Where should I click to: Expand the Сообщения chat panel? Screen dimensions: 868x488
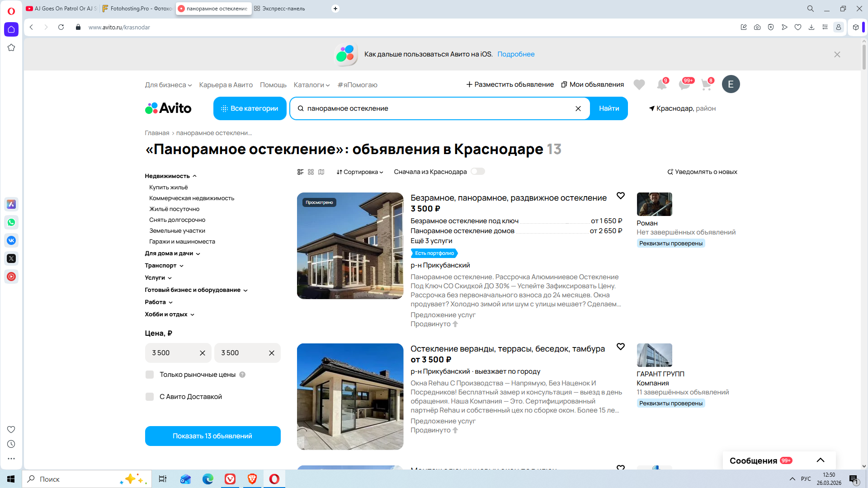tap(820, 460)
